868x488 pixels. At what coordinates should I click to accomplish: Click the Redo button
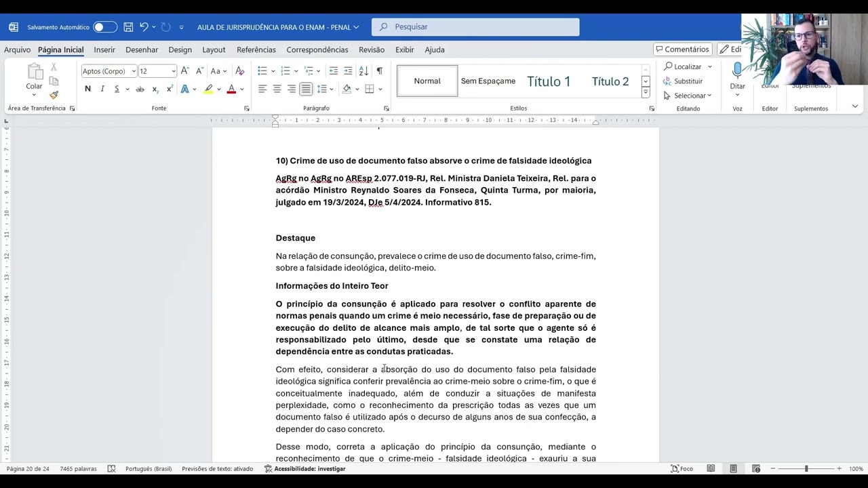coord(165,27)
